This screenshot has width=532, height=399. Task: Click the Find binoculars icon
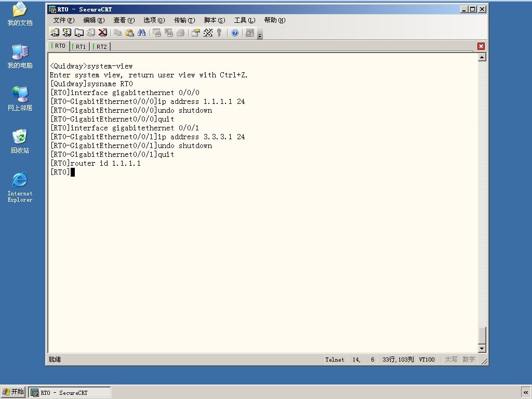(x=141, y=33)
